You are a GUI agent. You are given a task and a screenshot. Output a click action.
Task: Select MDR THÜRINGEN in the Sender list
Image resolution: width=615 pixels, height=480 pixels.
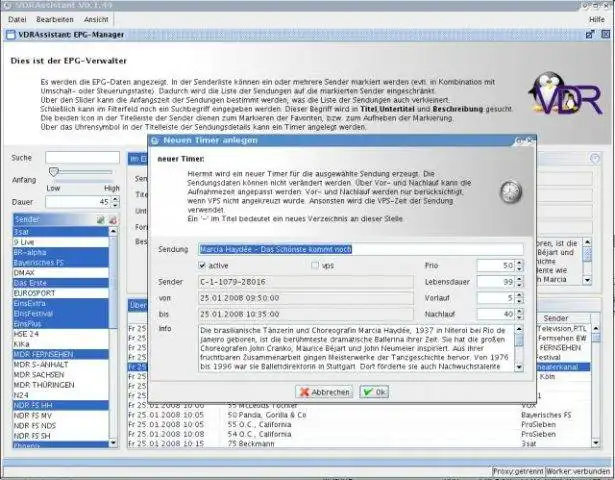61,385
